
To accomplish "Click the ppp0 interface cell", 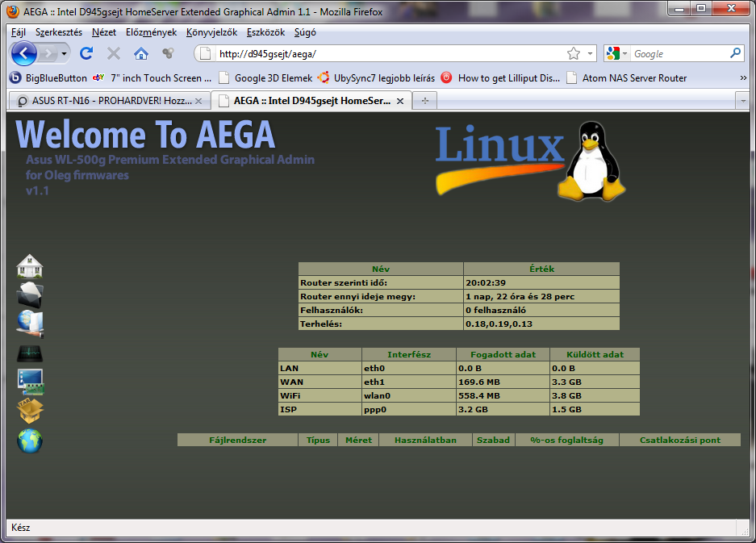I will click(408, 409).
